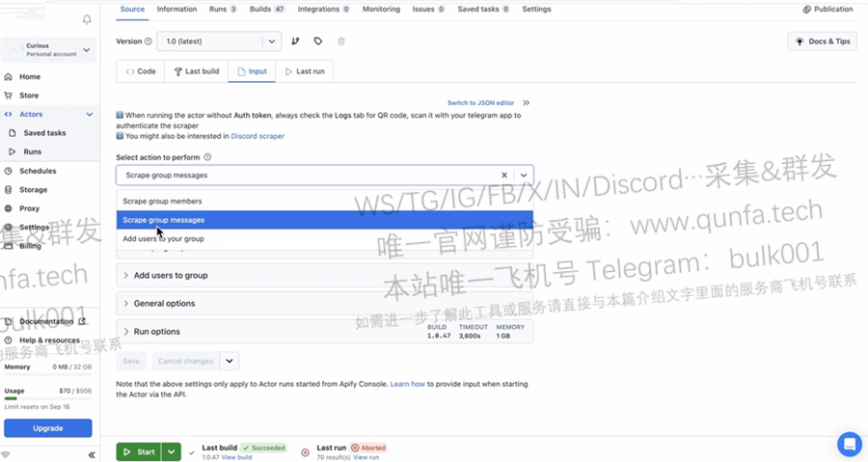Screen dimensions: 868x462
Task: Click the green Start button
Action: click(139, 452)
